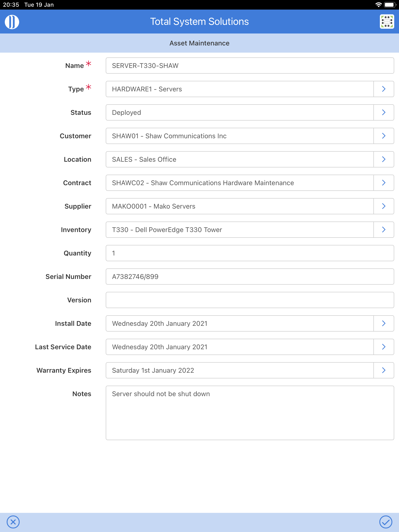Open the dotted grid menu icon
The width and height of the screenshot is (399, 532).
(387, 22)
